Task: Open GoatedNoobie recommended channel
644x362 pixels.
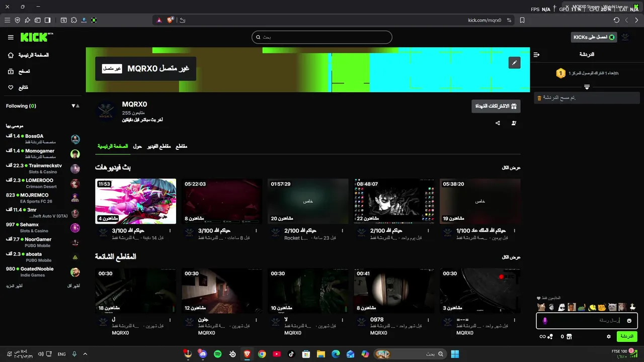Action: tap(43, 272)
